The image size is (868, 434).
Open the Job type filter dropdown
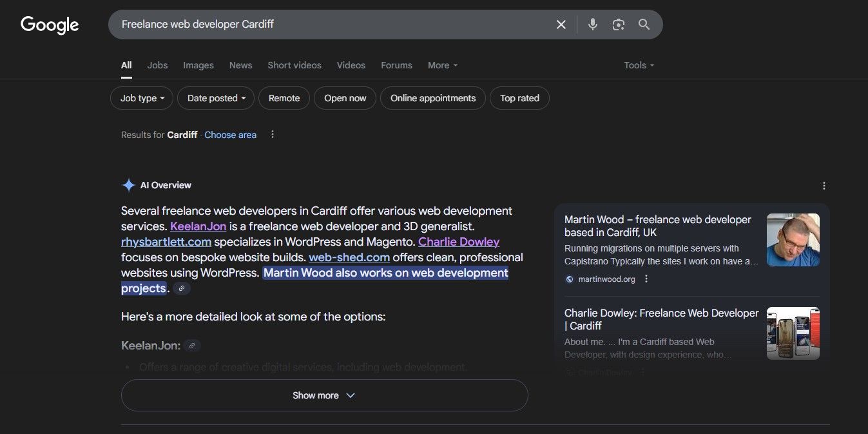(x=142, y=98)
